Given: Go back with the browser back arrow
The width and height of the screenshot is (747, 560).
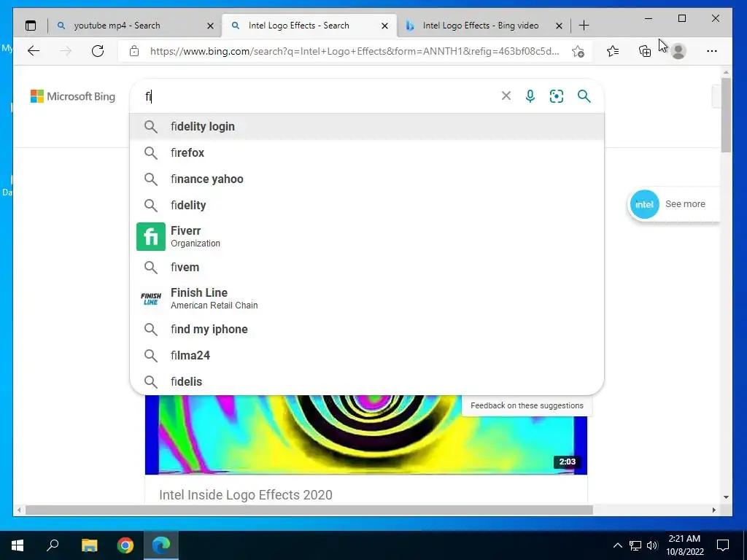Looking at the screenshot, I should click(x=34, y=51).
